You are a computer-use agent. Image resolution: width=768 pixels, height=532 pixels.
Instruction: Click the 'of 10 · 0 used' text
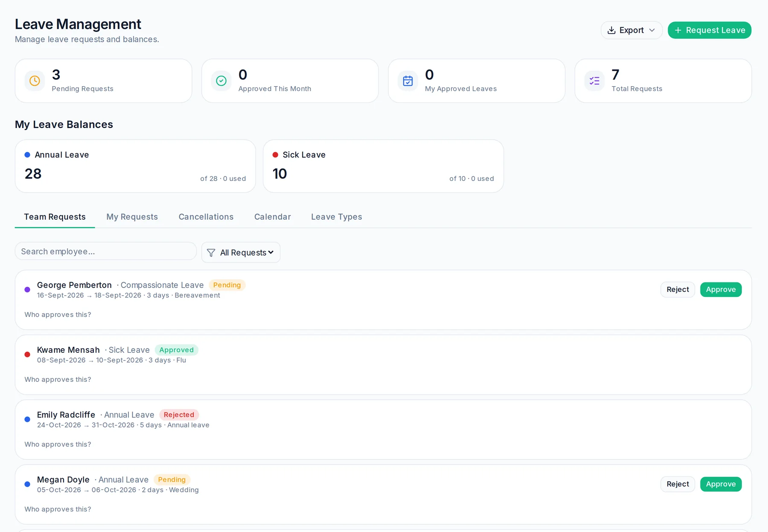coord(471,179)
